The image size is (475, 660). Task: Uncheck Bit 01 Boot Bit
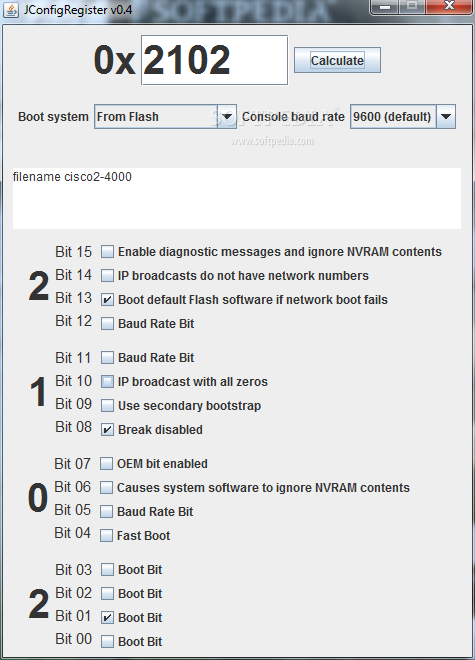tap(107, 618)
